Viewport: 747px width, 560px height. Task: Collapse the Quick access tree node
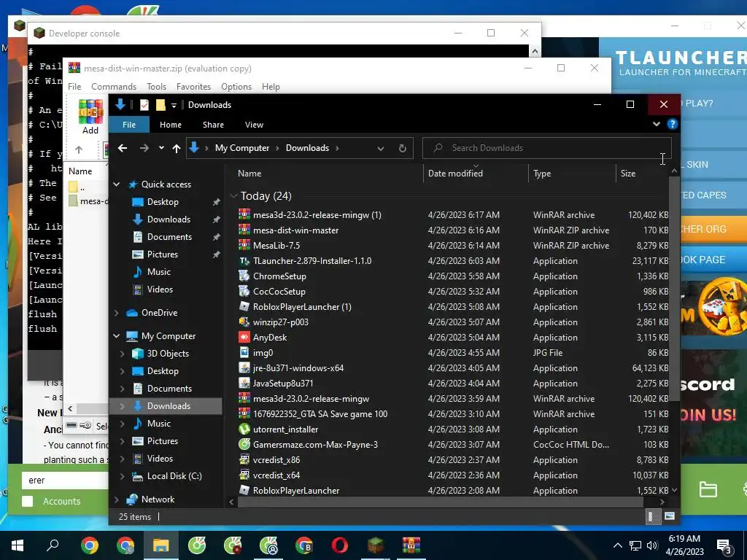pyautogui.click(x=117, y=184)
